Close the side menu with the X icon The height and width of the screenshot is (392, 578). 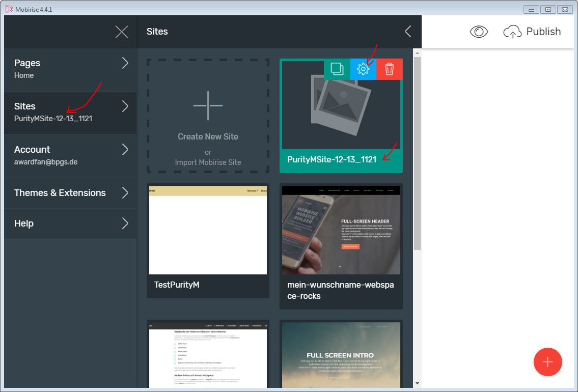(x=122, y=32)
